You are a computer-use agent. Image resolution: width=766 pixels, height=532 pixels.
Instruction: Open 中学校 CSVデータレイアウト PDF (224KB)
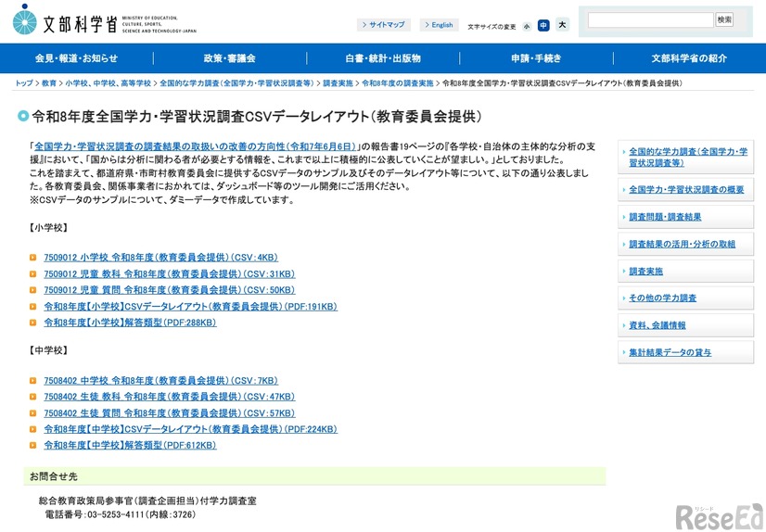click(x=190, y=429)
